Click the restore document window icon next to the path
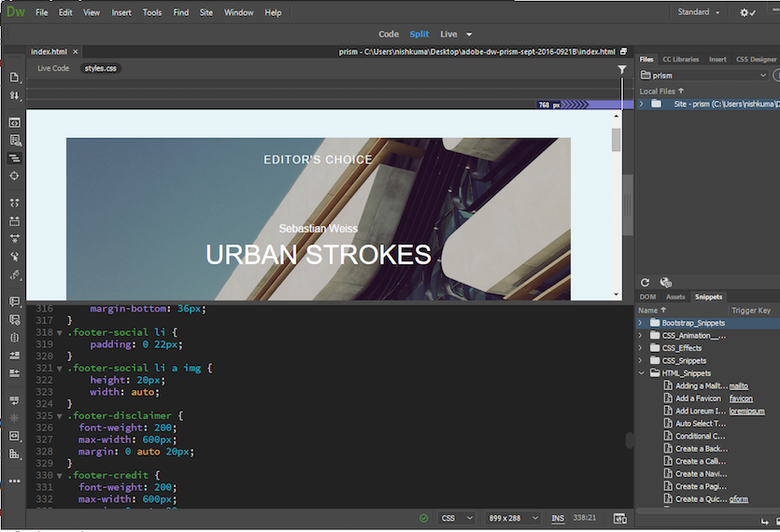This screenshot has width=780, height=532. point(623,51)
